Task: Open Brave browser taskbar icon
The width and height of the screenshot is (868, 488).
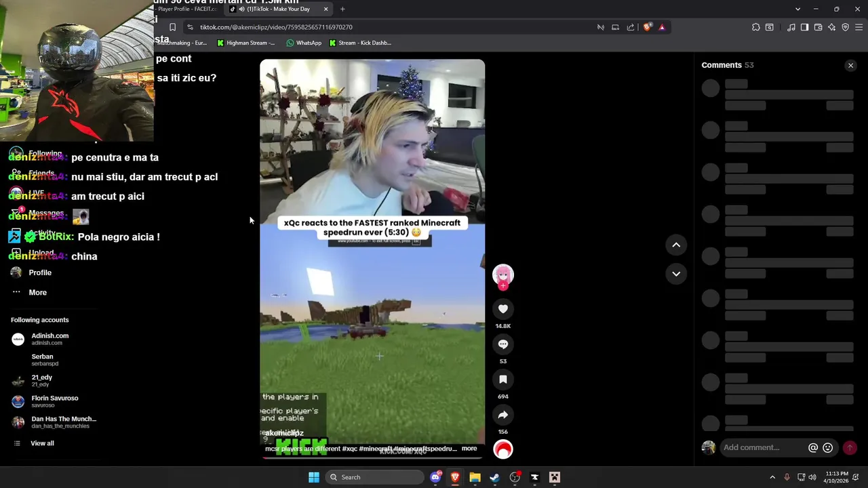Action: [x=455, y=477]
